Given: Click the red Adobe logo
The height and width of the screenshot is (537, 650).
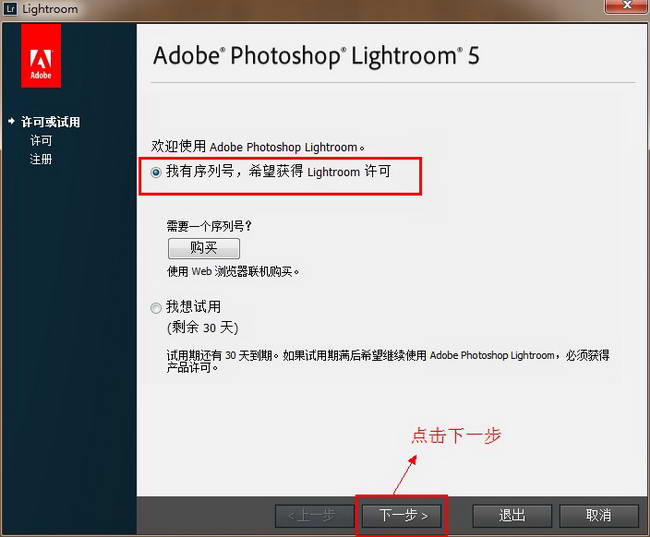Looking at the screenshot, I should click(41, 56).
